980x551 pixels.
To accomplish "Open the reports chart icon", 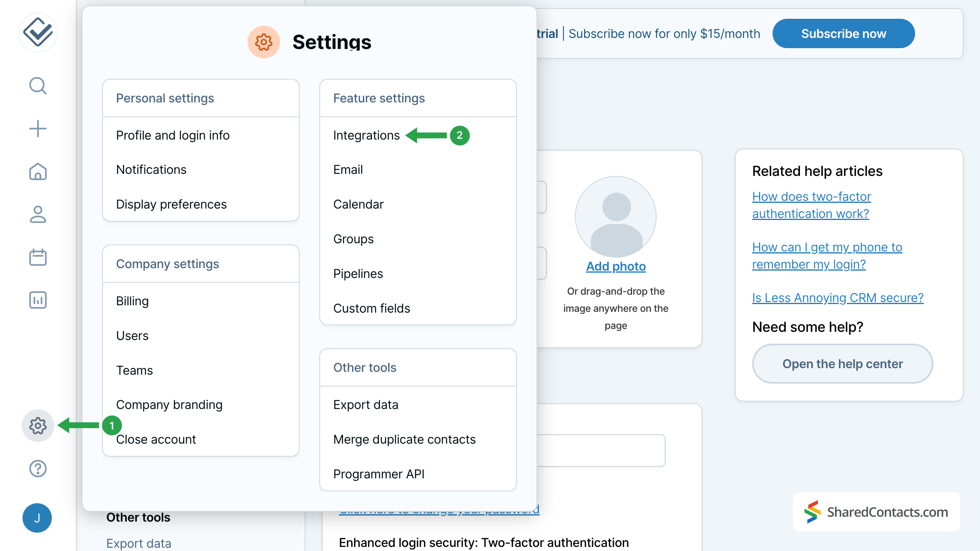I will 38,300.
